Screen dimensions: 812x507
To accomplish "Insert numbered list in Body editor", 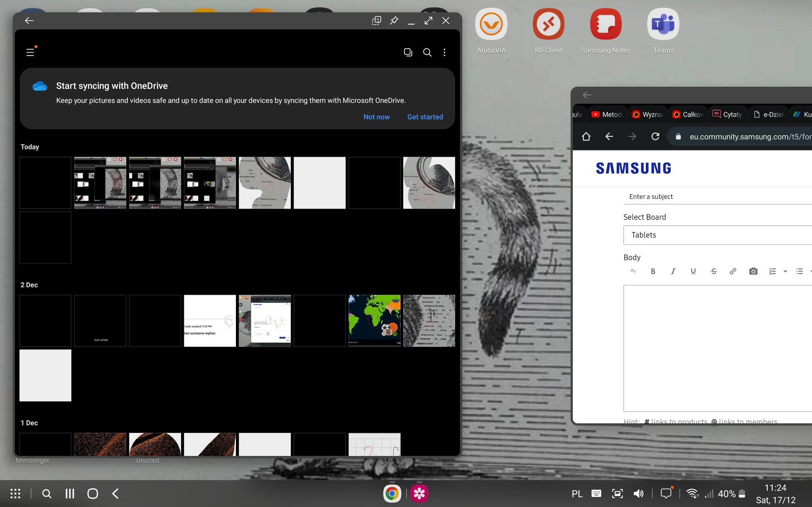I will tap(772, 271).
